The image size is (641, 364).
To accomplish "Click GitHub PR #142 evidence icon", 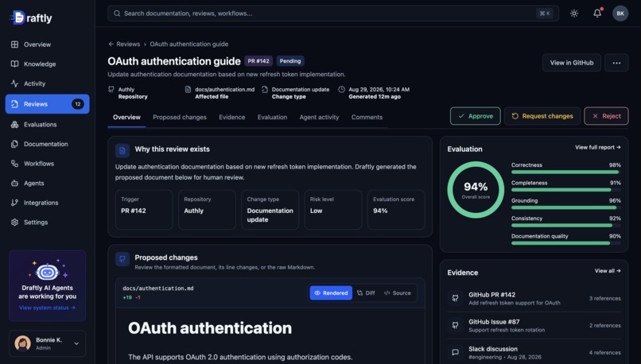I will 455,298.
